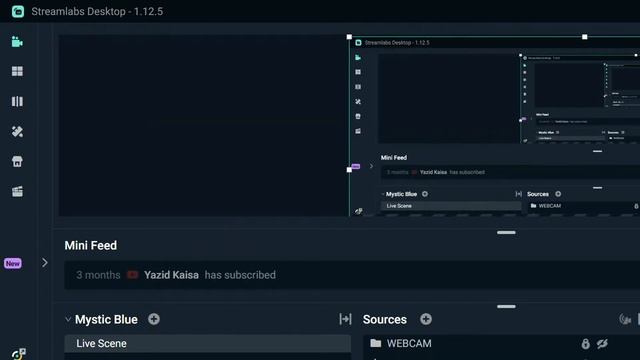Open the App Store shop icon

[x=17, y=161]
